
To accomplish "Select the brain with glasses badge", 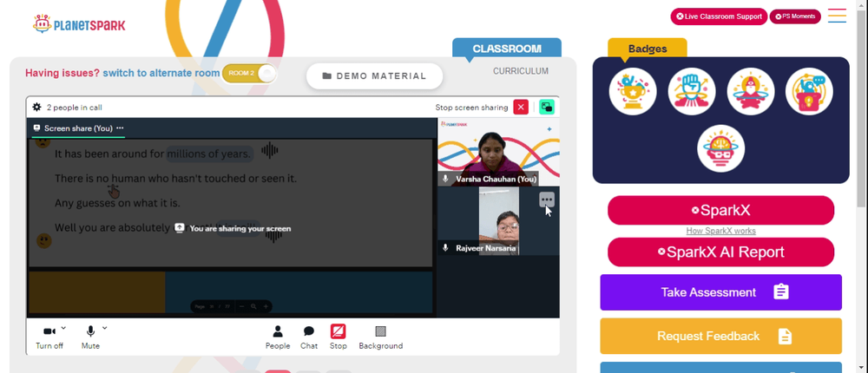I will tap(720, 148).
